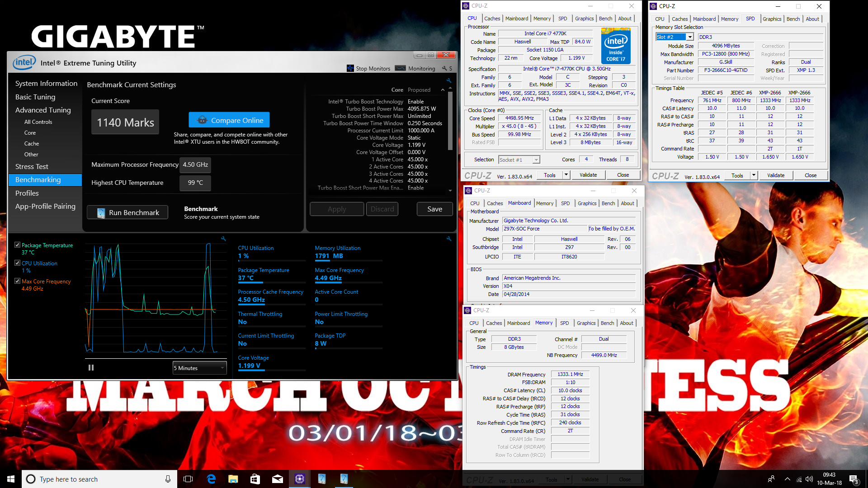Screen dimensions: 868x488
Task: Open System Information section
Action: click(x=46, y=83)
